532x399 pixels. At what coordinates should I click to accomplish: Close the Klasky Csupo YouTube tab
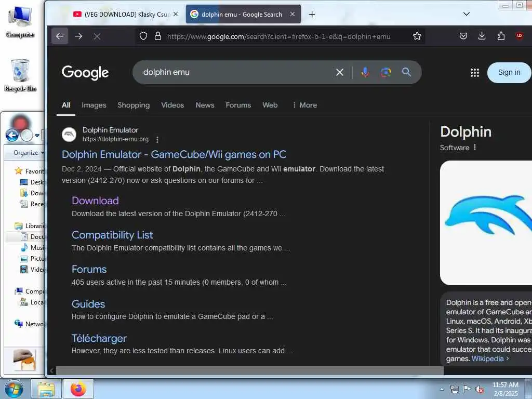(176, 14)
